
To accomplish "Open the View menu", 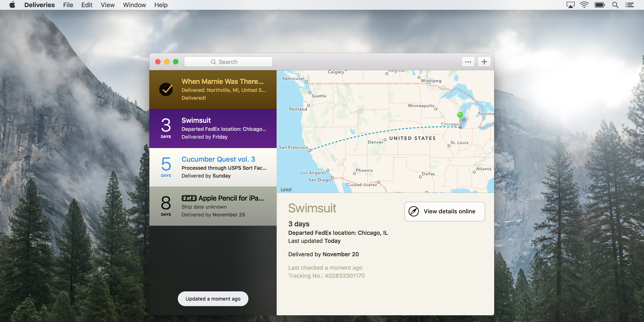I will point(108,5).
